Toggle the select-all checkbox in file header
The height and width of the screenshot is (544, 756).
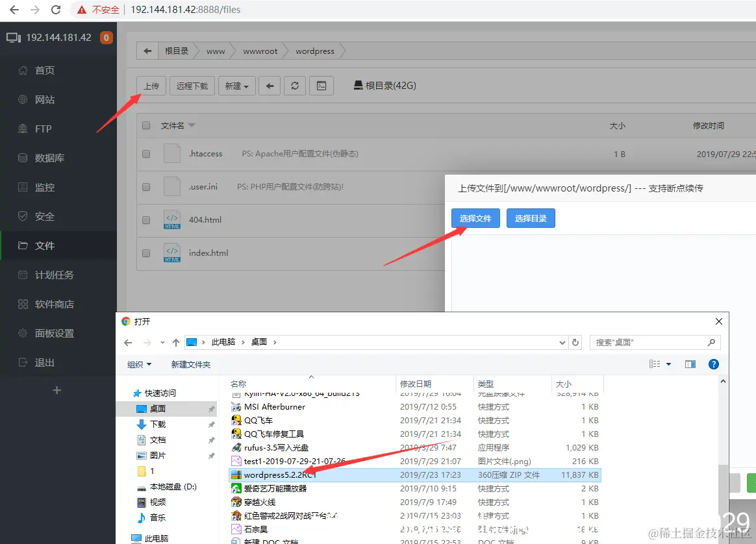[x=146, y=125]
